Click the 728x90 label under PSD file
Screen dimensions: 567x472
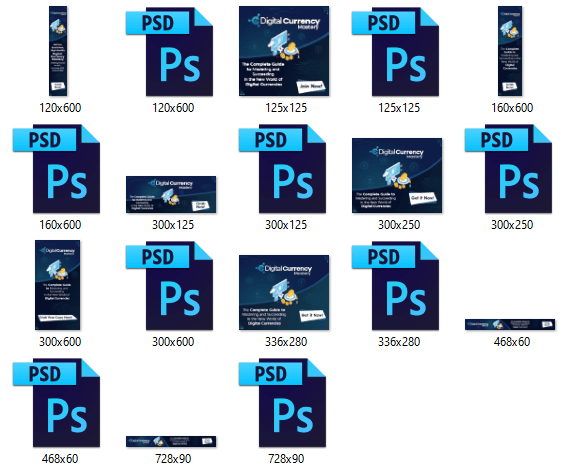click(286, 459)
